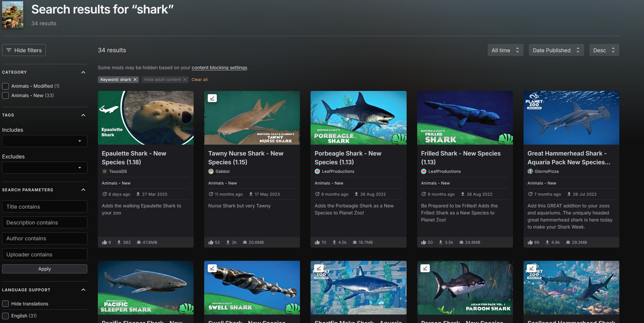Open author GiornoPizza profile

coord(546,171)
